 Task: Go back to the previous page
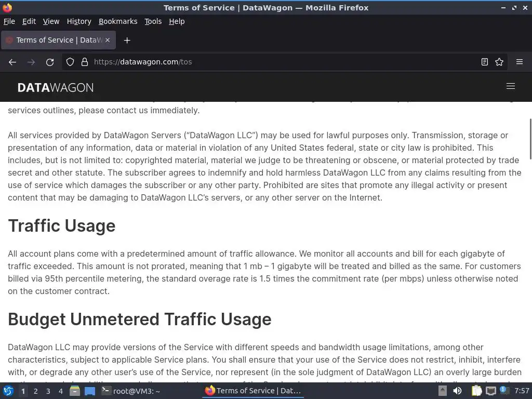tap(12, 62)
